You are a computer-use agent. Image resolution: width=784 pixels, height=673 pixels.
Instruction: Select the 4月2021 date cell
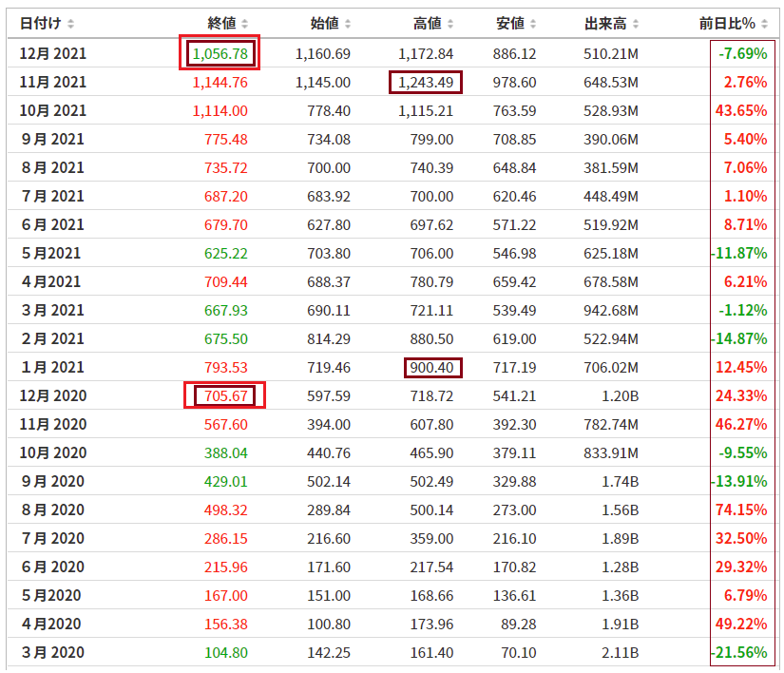point(51,281)
